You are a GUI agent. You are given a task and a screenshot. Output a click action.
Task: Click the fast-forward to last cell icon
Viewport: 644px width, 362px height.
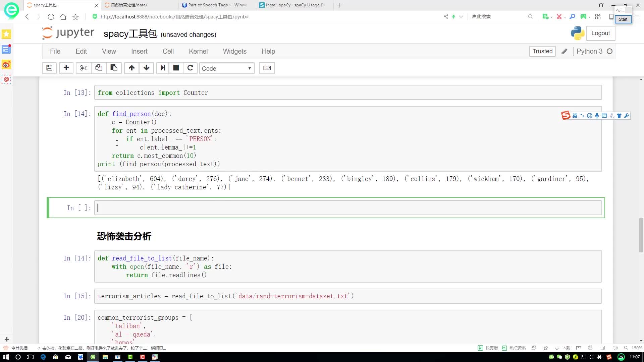coord(162,68)
